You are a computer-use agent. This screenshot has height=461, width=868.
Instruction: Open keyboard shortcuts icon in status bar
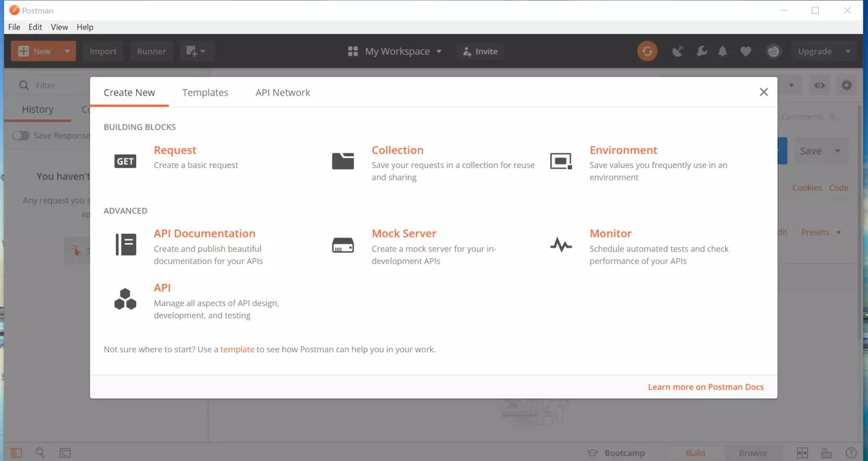click(826, 453)
